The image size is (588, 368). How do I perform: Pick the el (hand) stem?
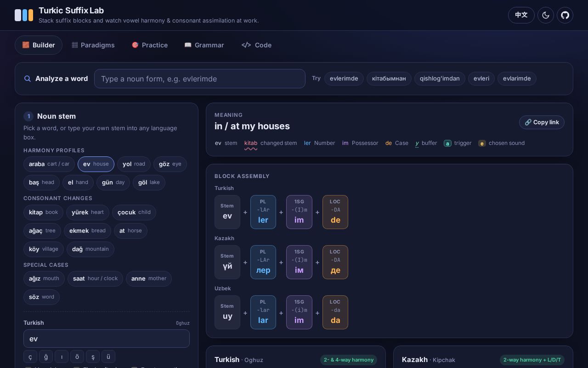point(78,183)
